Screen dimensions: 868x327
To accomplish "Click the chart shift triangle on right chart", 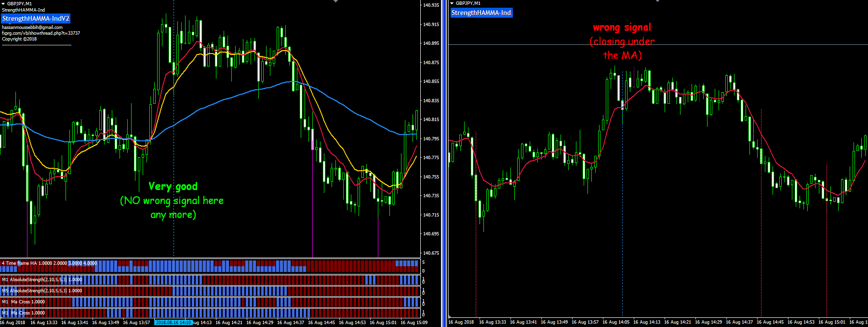I will point(657,1).
